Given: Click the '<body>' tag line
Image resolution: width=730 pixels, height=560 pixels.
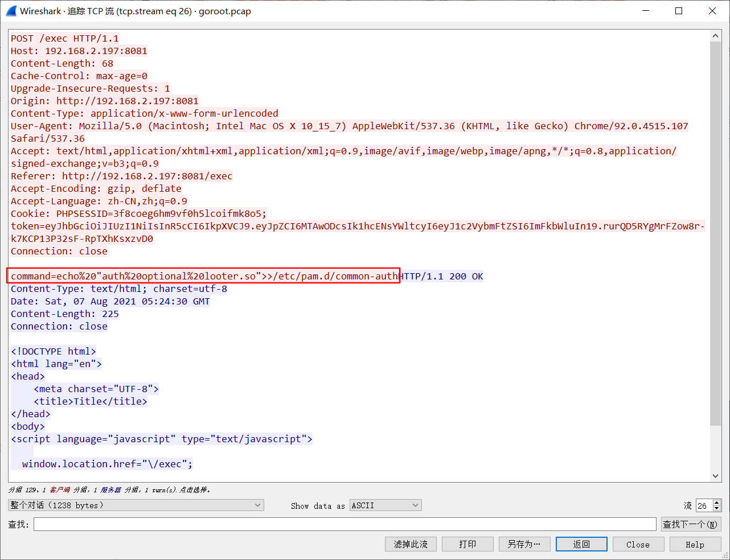Looking at the screenshot, I should pyautogui.click(x=28, y=426).
